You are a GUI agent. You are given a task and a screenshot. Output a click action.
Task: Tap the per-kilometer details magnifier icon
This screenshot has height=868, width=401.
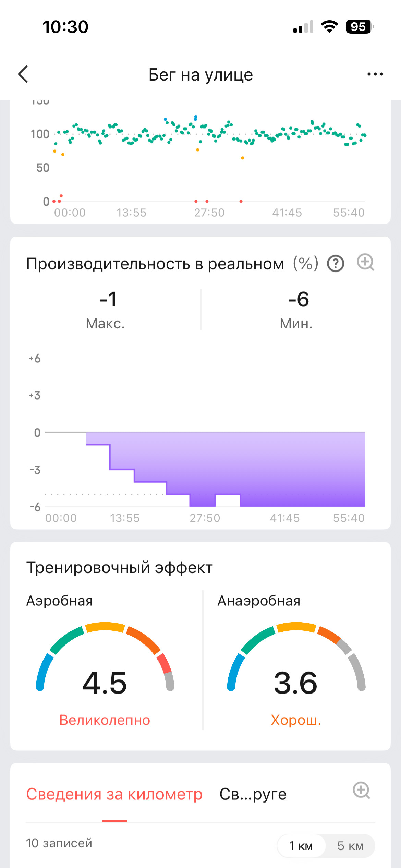click(x=362, y=791)
